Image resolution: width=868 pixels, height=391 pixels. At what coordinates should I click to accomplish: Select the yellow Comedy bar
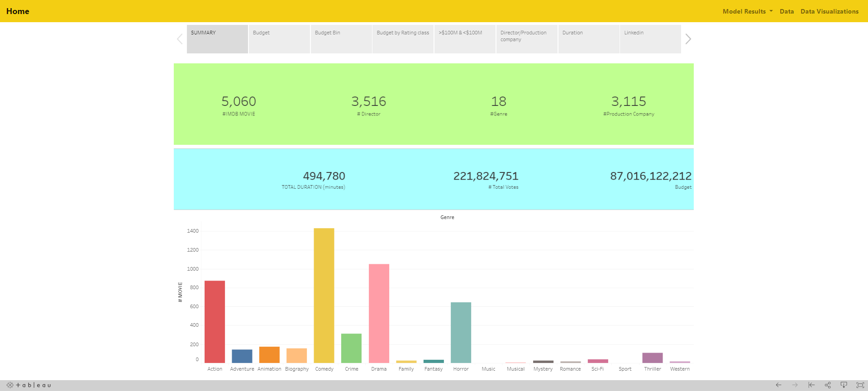pos(324,296)
